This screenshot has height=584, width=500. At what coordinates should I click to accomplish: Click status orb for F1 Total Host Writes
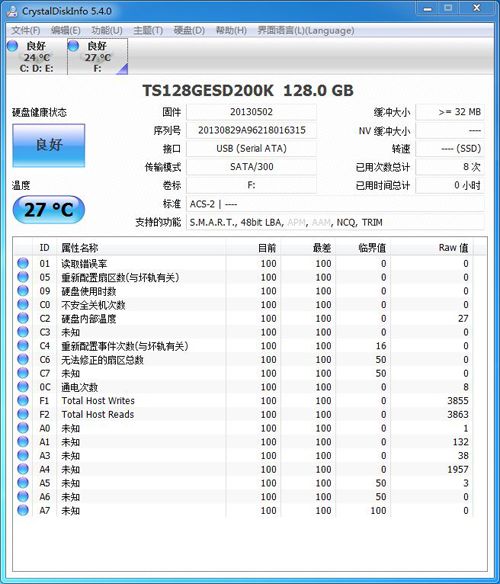pos(23,400)
